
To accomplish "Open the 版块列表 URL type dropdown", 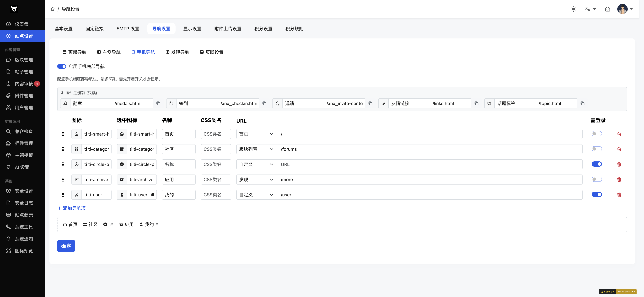I will pyautogui.click(x=257, y=149).
